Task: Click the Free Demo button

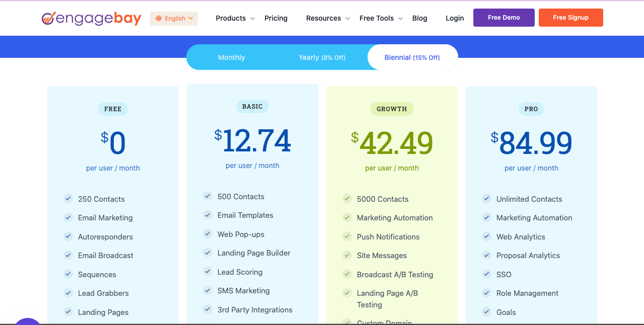Action: coord(504,18)
